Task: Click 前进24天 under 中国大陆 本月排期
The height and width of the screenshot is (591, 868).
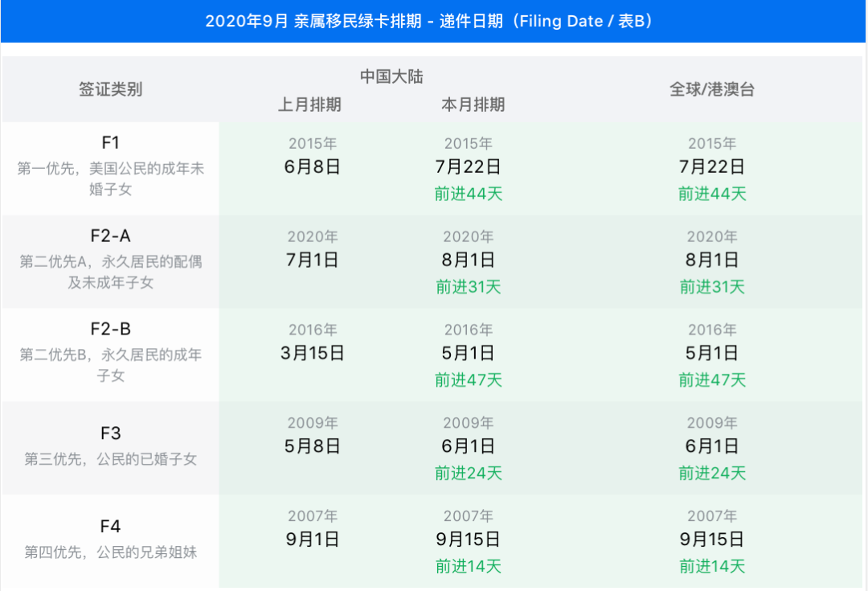Action: point(469,473)
